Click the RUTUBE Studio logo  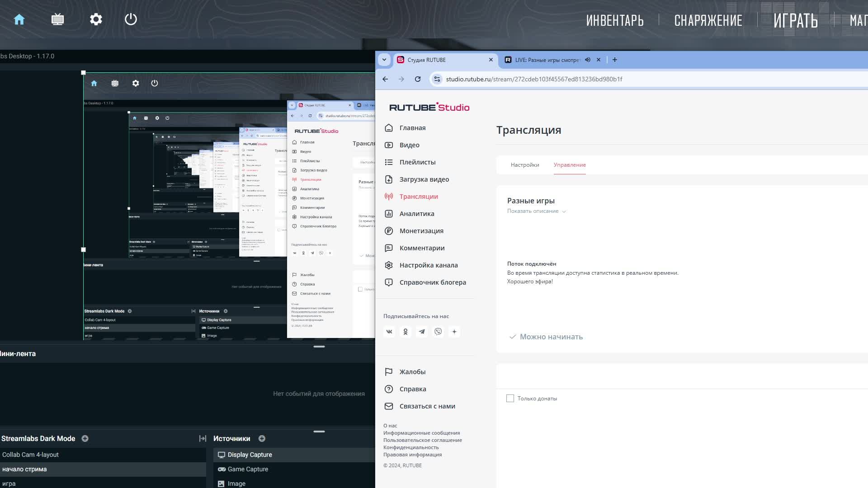tap(429, 107)
